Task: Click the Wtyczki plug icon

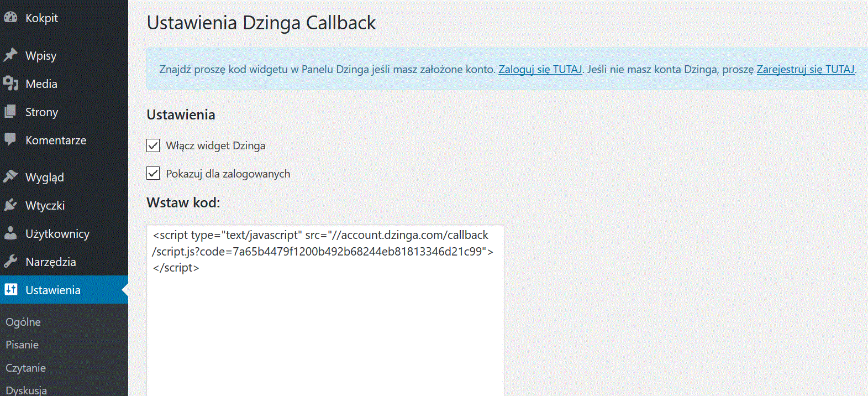Action: coord(10,205)
